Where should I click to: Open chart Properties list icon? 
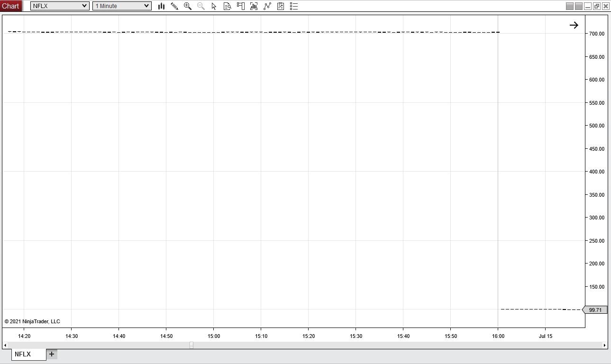pyautogui.click(x=294, y=6)
